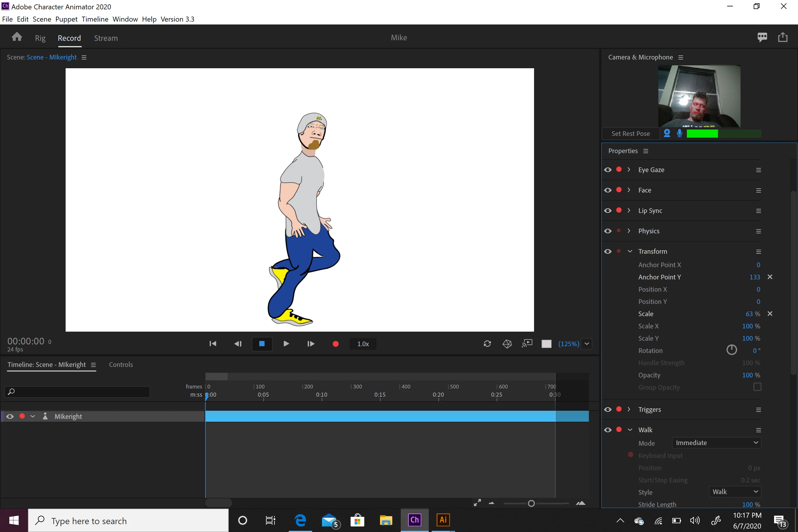The width and height of the screenshot is (798, 532).
Task: Open the zoom percentage dropdown
Action: pos(587,344)
